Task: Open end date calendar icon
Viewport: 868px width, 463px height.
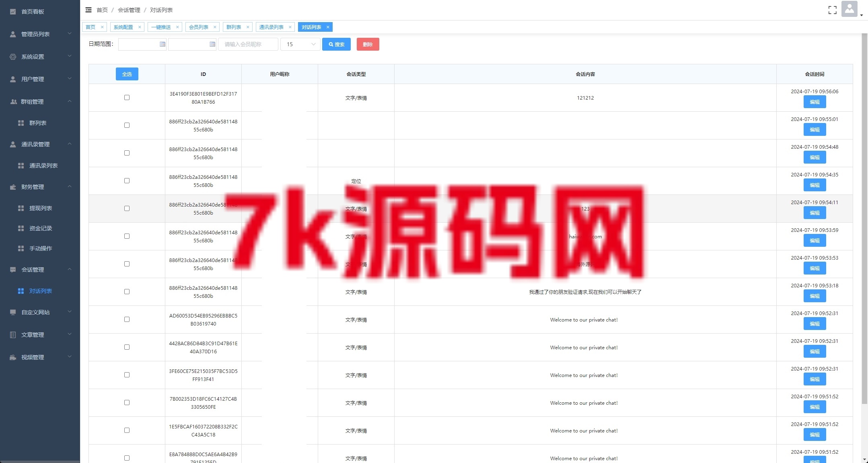Action: coord(212,44)
